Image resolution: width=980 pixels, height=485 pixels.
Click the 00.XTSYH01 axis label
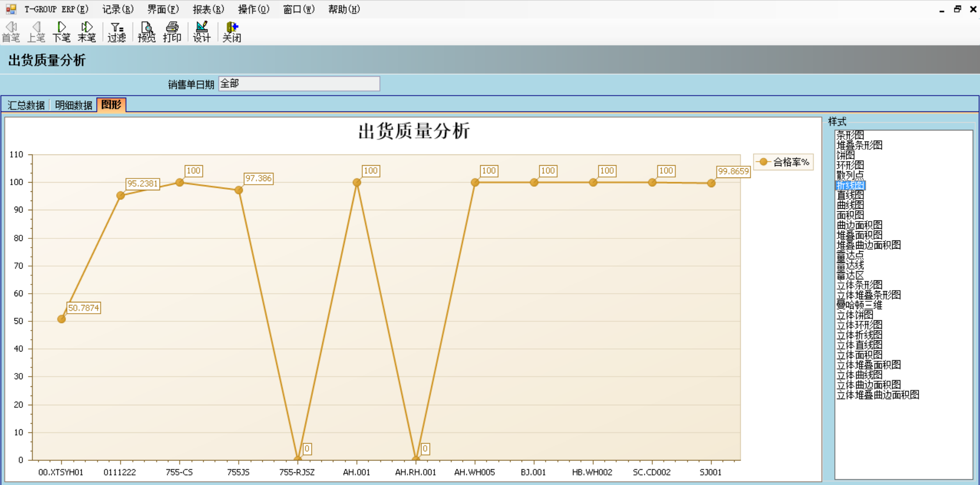(x=61, y=472)
